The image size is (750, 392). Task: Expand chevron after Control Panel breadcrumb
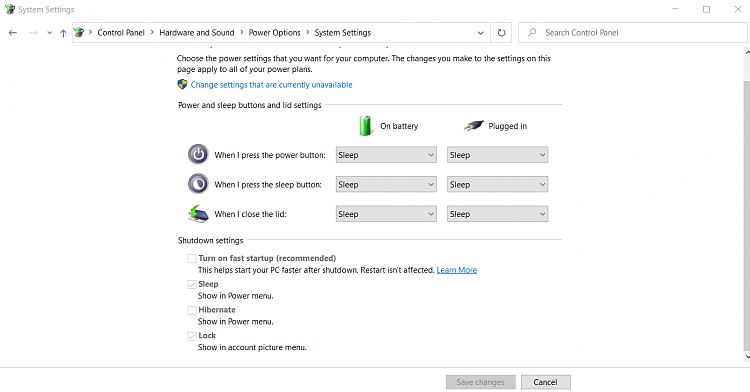(x=152, y=33)
